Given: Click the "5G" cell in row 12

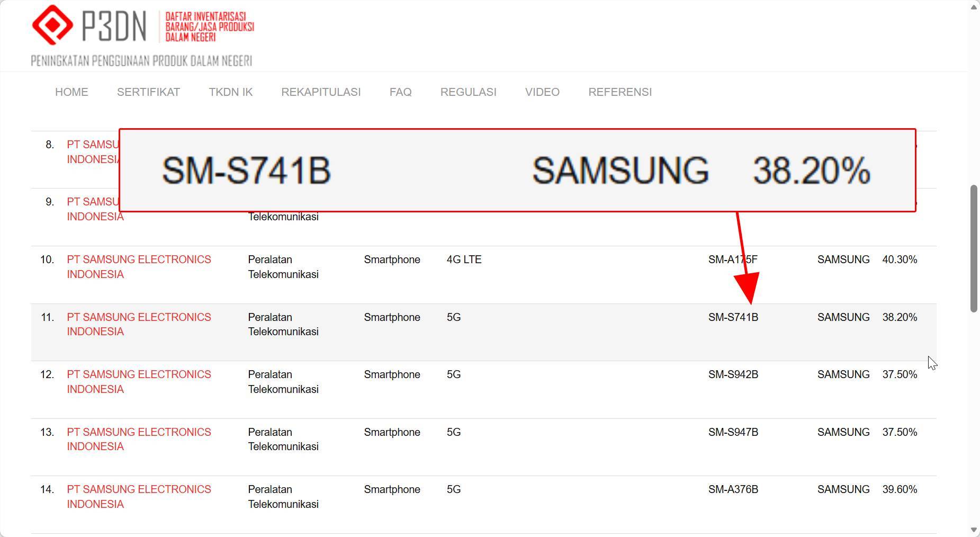Looking at the screenshot, I should click(x=454, y=374).
